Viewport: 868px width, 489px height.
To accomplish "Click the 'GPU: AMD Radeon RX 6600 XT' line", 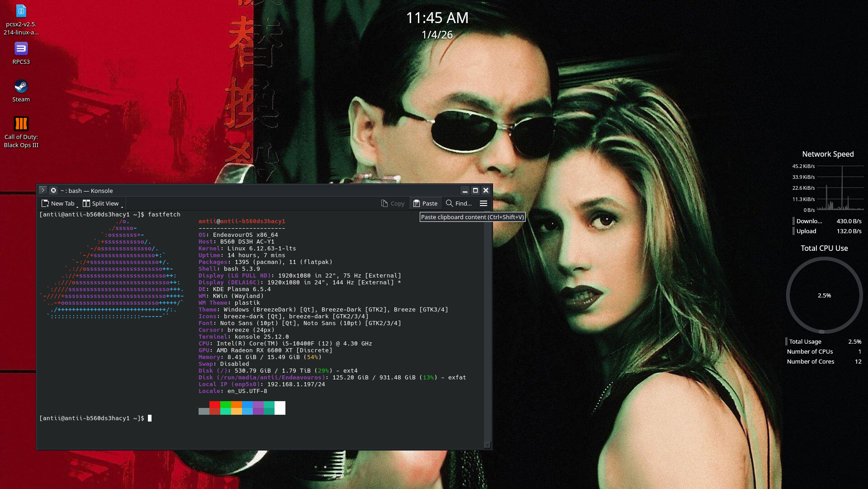I will (x=266, y=350).
